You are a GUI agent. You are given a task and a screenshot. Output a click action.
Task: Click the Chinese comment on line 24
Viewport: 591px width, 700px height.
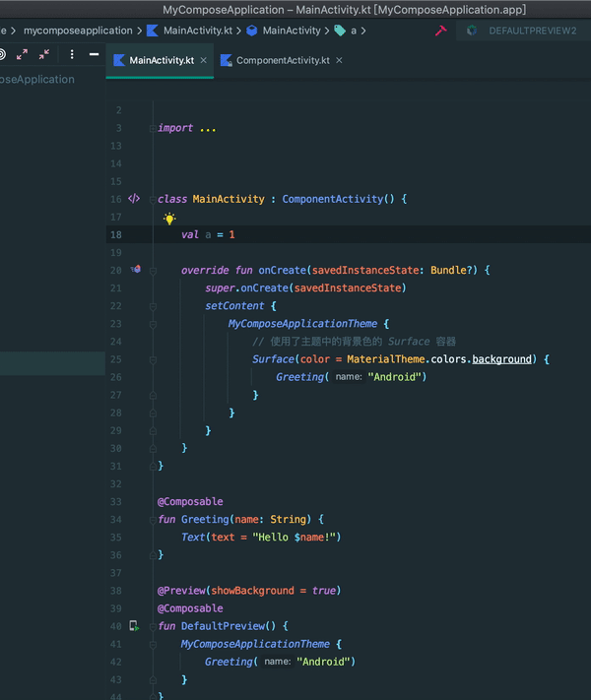click(x=354, y=342)
